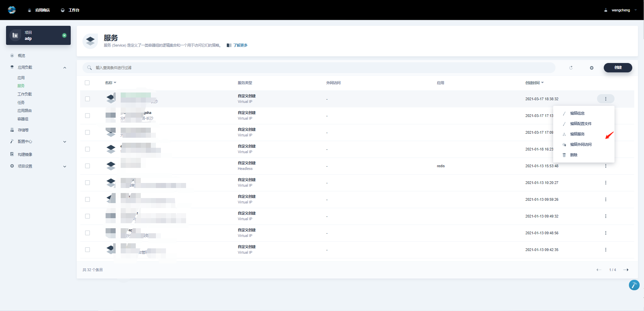Check the row created 2021-03-17 17:09
This screenshot has height=311, width=644.
pyautogui.click(x=87, y=132)
